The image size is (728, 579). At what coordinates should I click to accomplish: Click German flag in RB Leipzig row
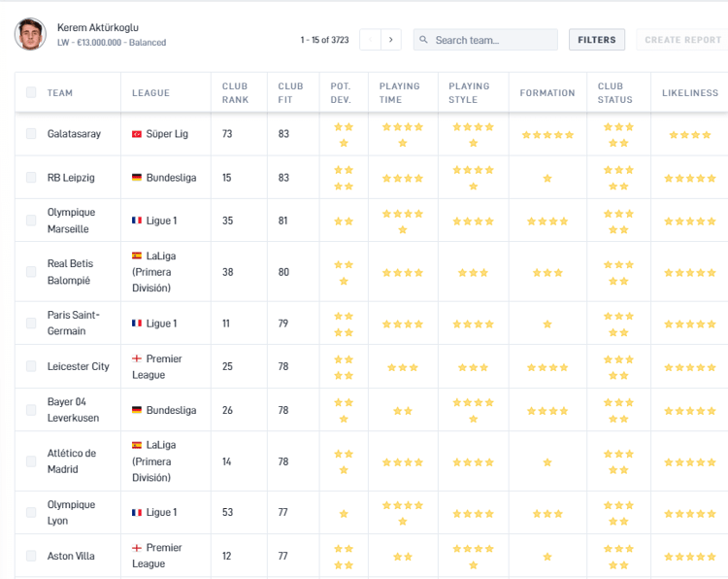[x=137, y=178]
